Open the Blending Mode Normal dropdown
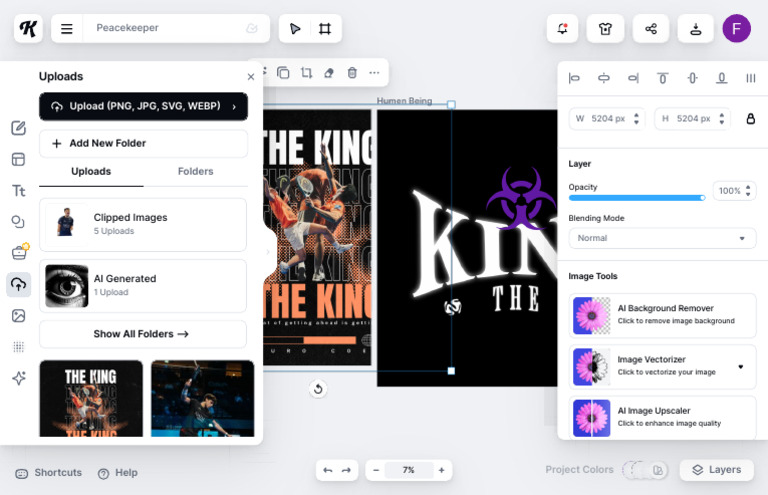This screenshot has width=768, height=495. [x=662, y=238]
